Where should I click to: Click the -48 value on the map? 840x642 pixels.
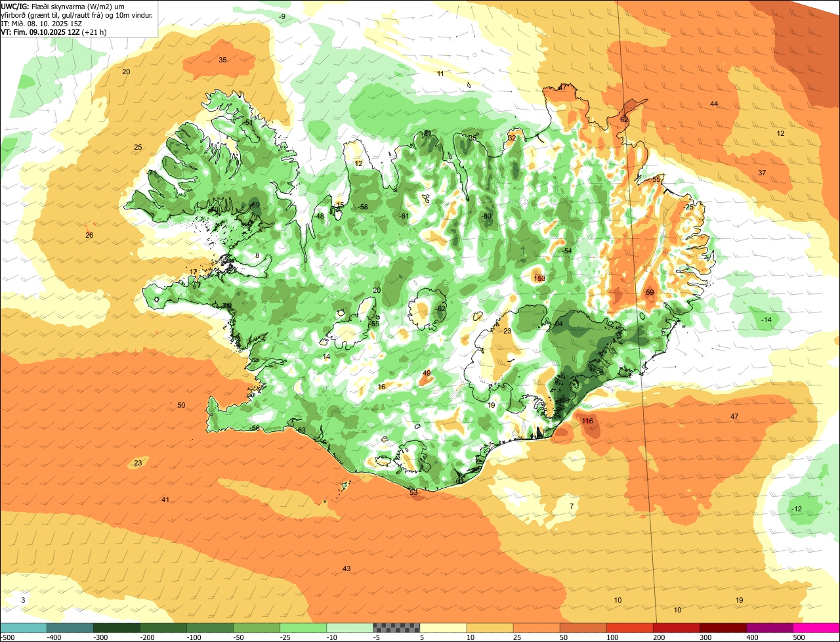click(318, 216)
